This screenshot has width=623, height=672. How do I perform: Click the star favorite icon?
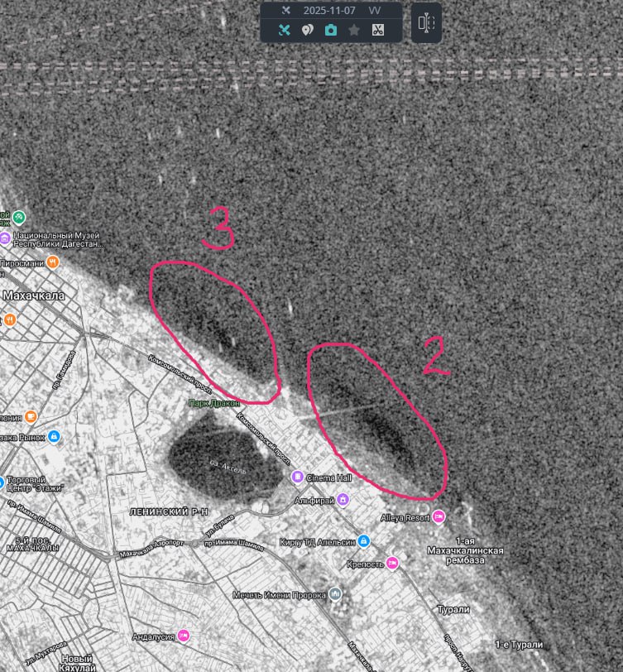[354, 30]
